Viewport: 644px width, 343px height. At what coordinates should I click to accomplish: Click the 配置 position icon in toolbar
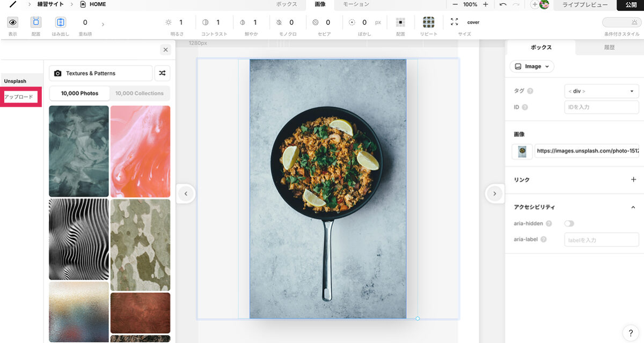click(x=36, y=23)
